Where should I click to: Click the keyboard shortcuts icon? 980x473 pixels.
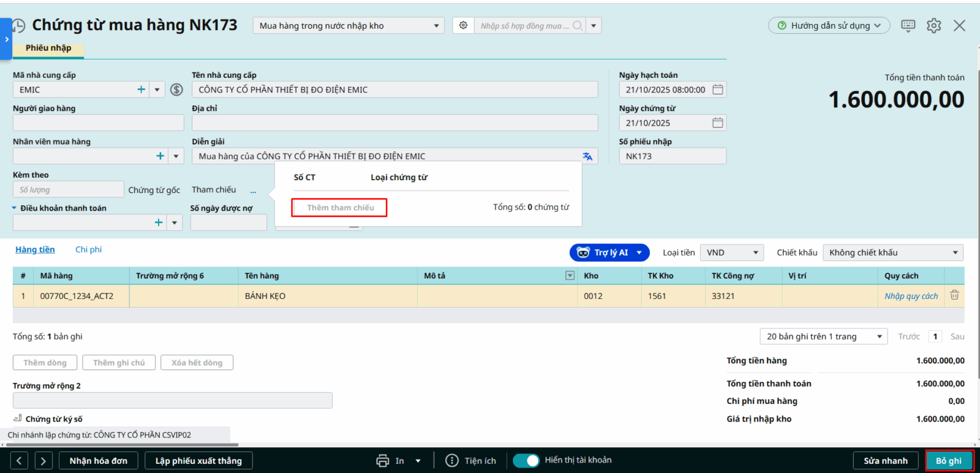point(908,26)
